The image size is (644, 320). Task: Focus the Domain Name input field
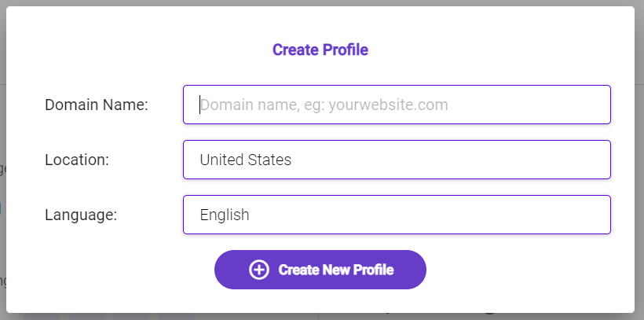point(397,105)
